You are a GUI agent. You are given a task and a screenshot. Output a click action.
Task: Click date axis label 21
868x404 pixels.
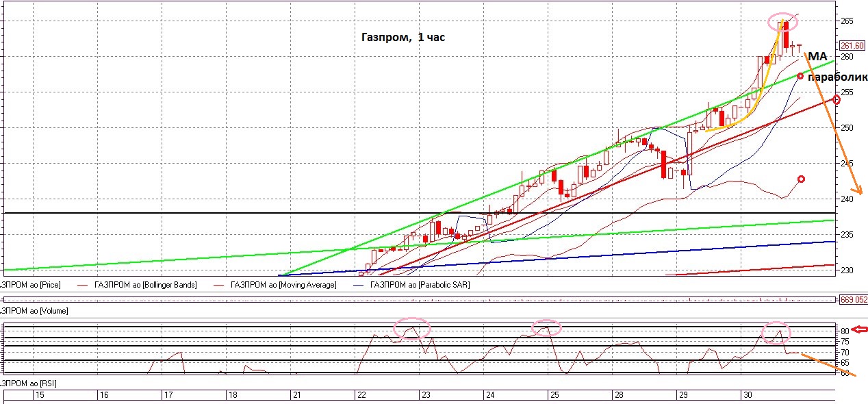click(x=297, y=395)
